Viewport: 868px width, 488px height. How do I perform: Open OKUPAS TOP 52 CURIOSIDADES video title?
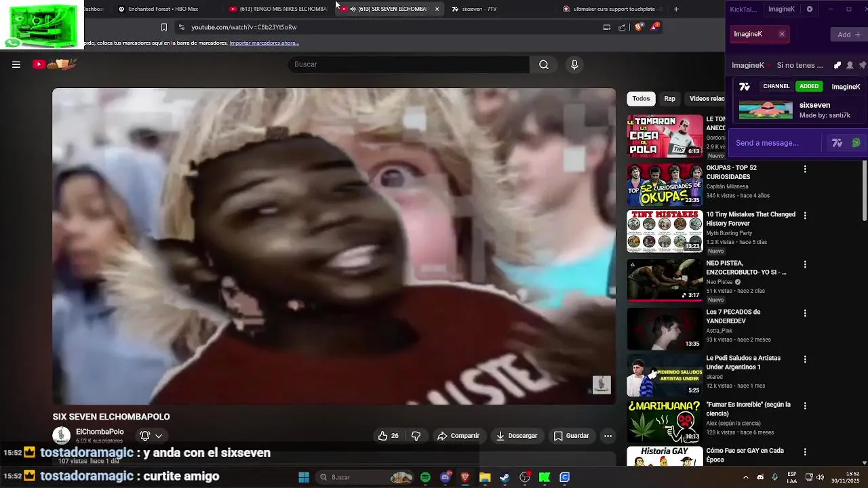point(731,172)
